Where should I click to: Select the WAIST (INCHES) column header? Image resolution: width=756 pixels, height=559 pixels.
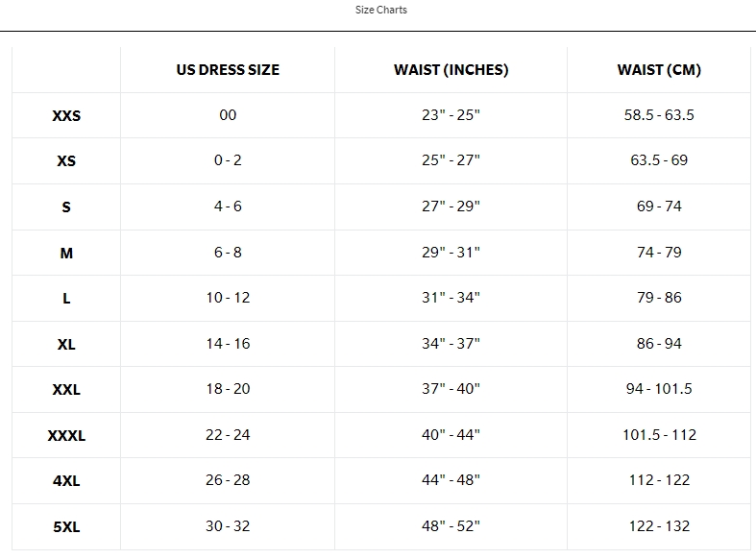point(451,70)
